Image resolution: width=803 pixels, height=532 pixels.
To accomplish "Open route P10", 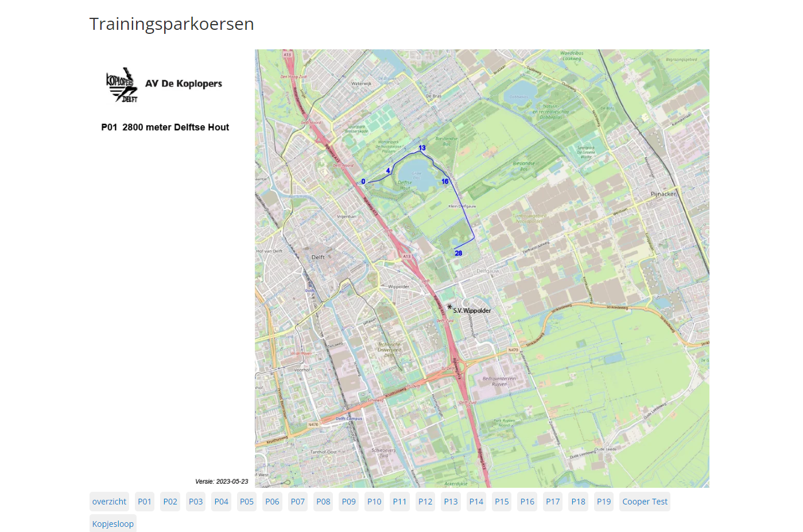I will [x=374, y=502].
